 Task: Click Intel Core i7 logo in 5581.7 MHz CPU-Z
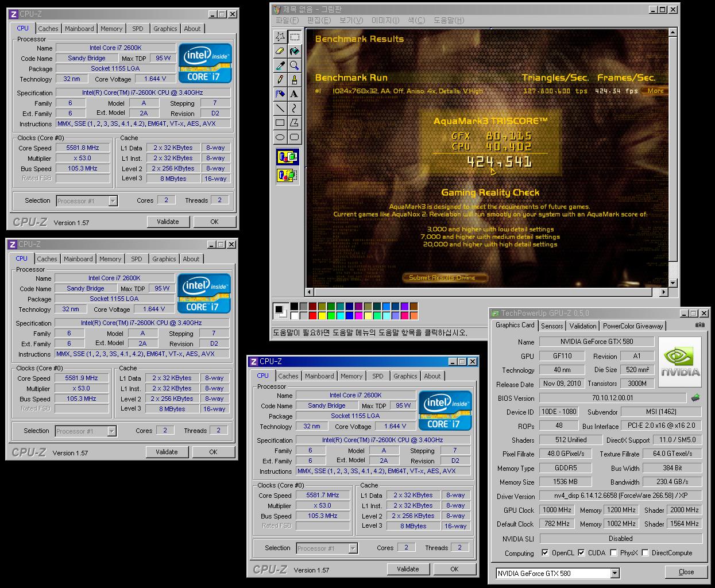[445, 411]
